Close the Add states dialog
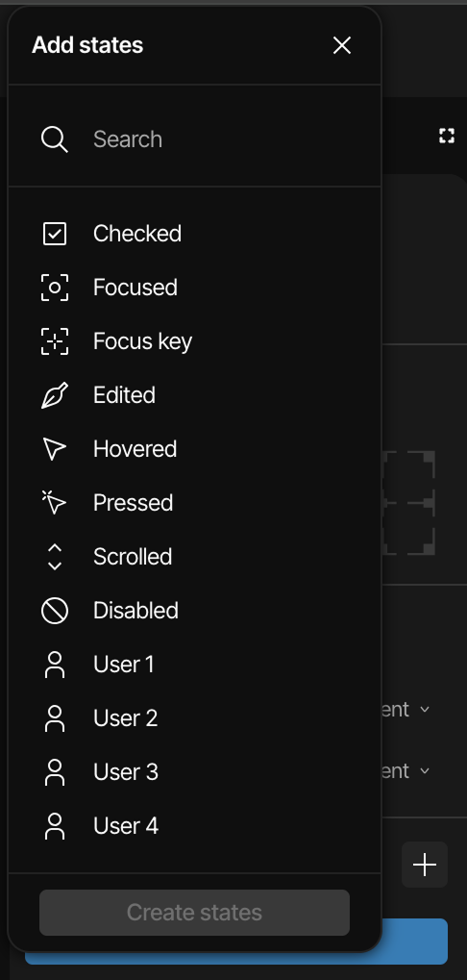Screen dimensions: 467x980 point(342,45)
